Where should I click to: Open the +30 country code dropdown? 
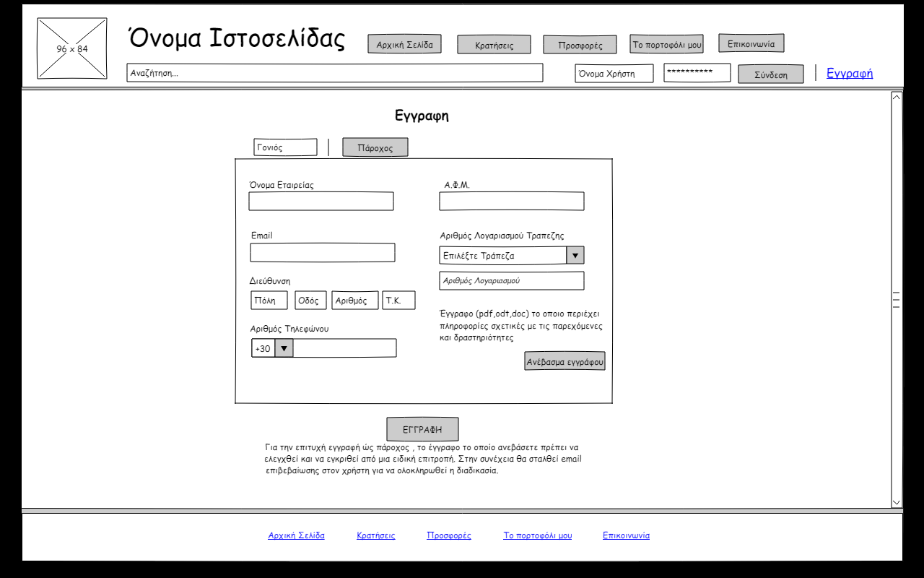click(x=272, y=348)
